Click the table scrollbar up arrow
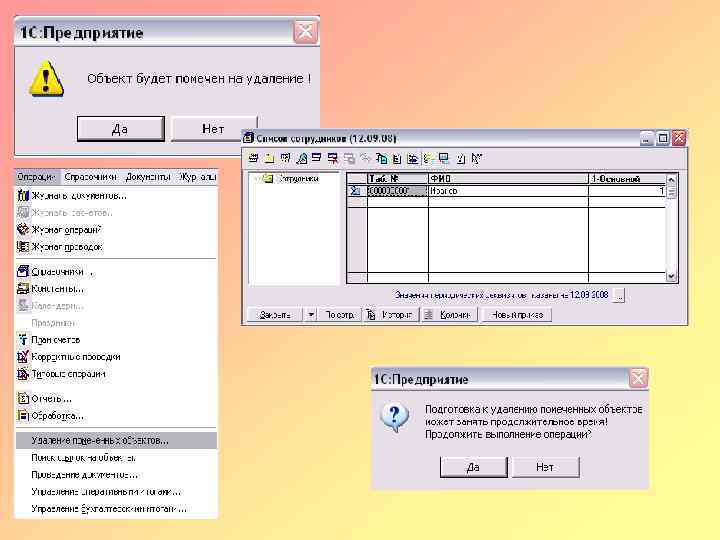This screenshot has width=720, height=540. (671, 179)
